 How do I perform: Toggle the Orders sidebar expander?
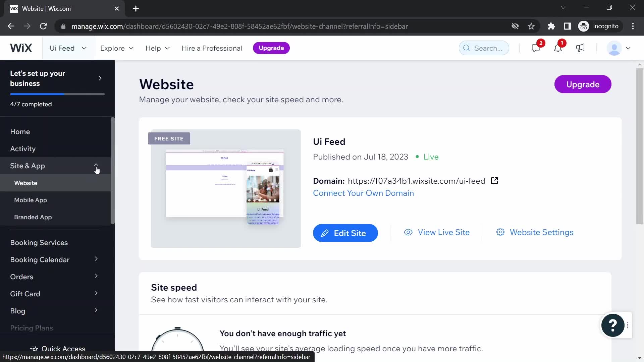coord(96,277)
